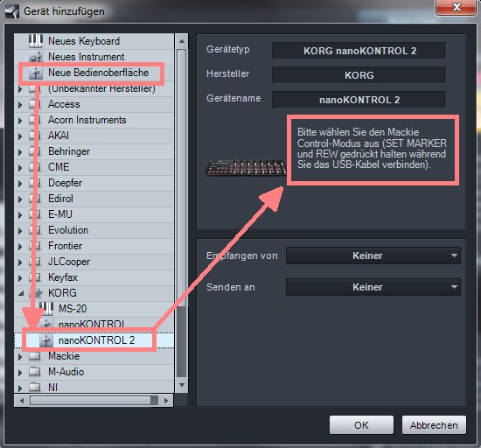The width and height of the screenshot is (481, 448).
Task: Collapse the KORG manufacturer folder
Action: [21, 293]
